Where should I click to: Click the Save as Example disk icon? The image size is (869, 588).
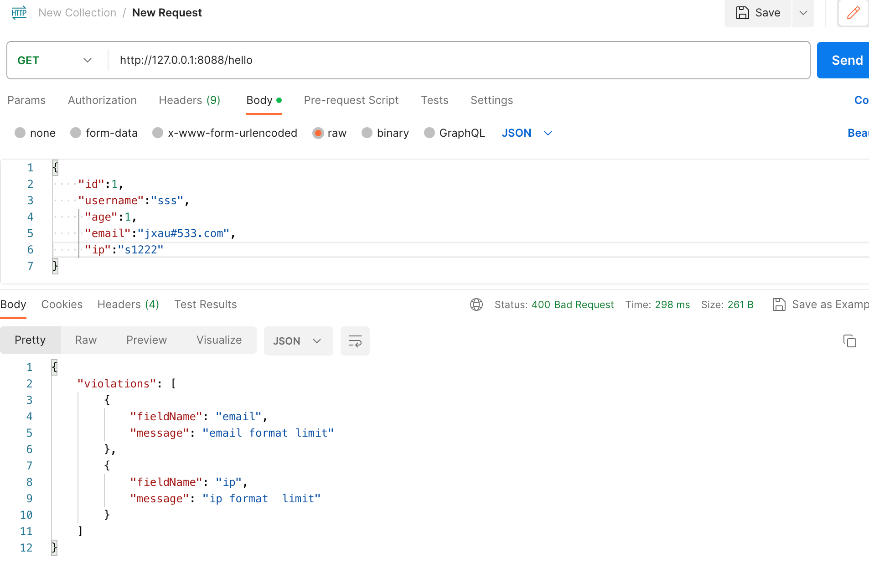[x=779, y=304]
